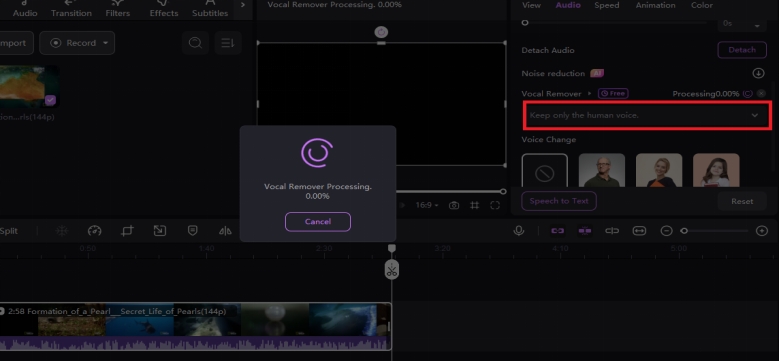
Task: Expand the Vocal Remover arrow
Action: (590, 93)
